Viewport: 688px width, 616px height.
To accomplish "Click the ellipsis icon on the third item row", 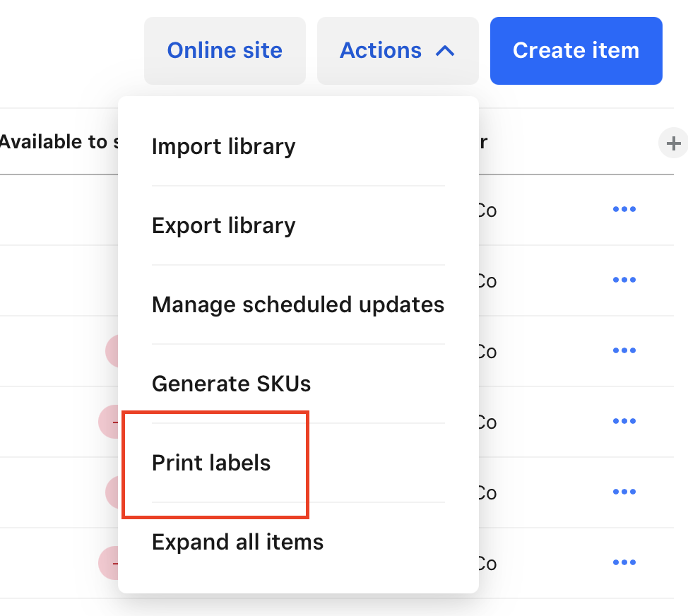I will pyautogui.click(x=624, y=351).
